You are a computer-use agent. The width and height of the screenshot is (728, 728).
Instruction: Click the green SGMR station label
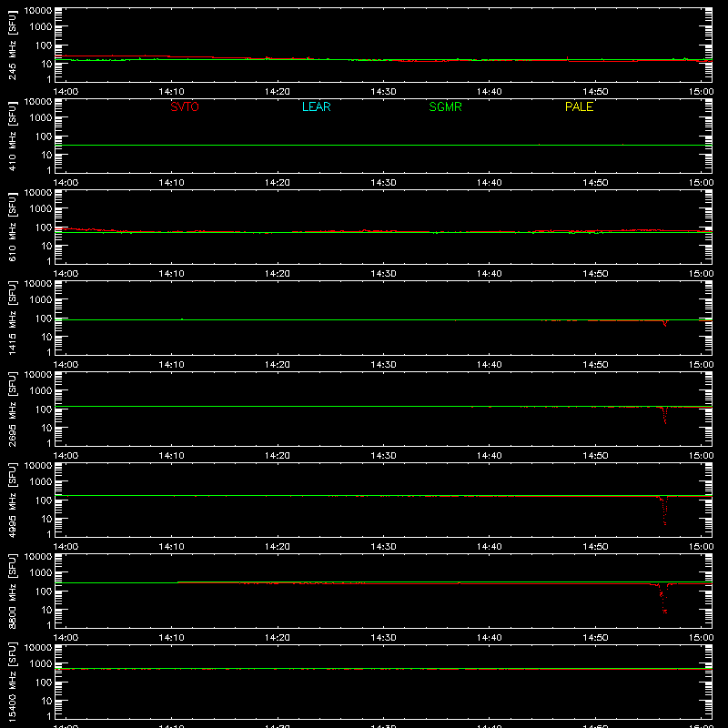445,106
